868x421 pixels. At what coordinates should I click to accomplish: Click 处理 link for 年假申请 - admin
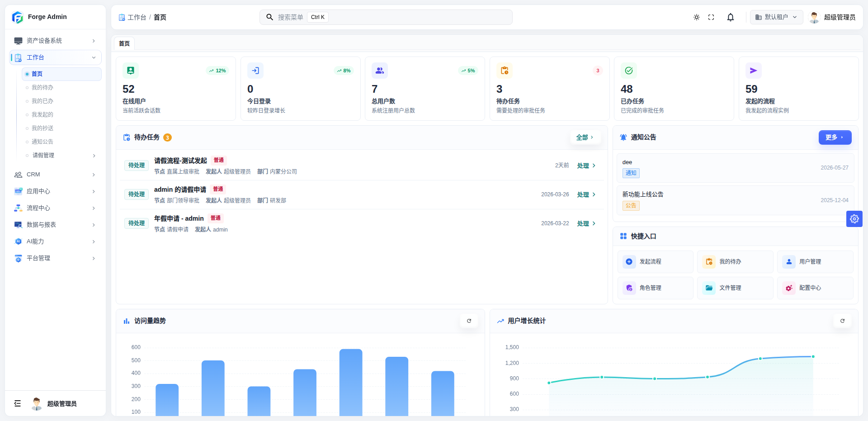pos(586,223)
